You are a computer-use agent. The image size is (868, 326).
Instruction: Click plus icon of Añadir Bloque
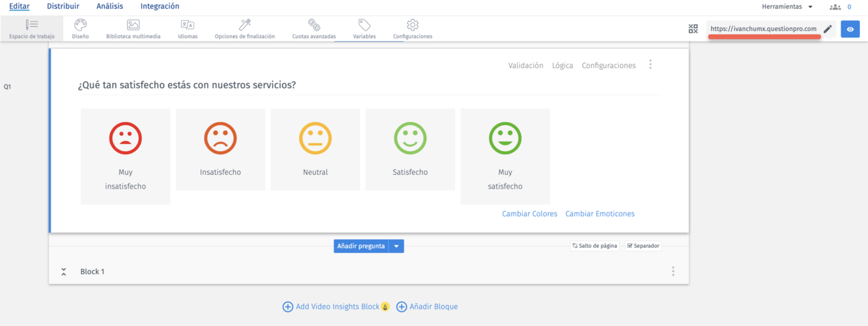click(401, 306)
